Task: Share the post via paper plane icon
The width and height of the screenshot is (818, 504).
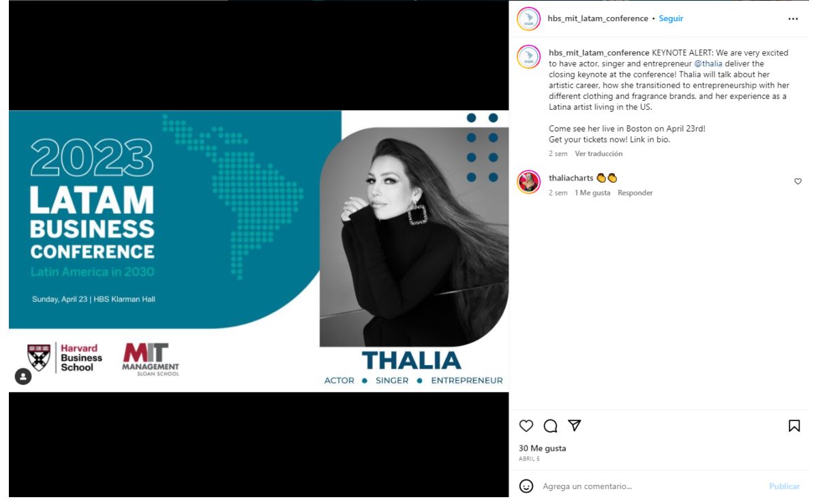Action: [x=575, y=426]
